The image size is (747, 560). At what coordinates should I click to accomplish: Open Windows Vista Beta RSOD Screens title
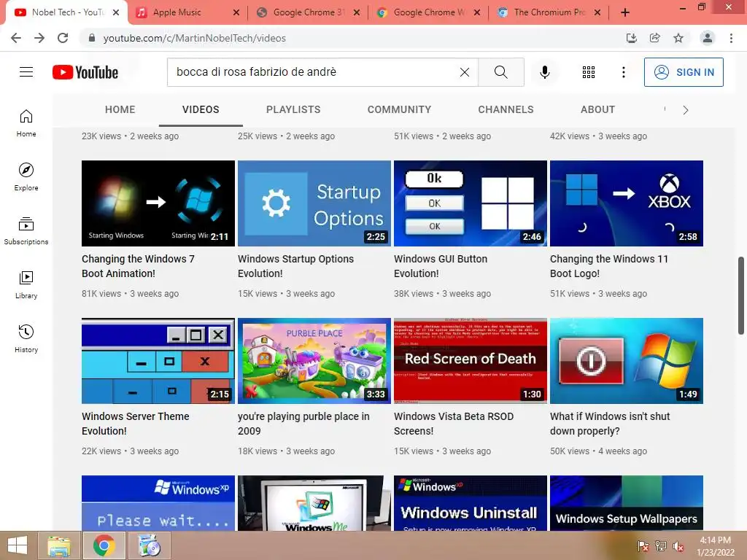tap(454, 424)
